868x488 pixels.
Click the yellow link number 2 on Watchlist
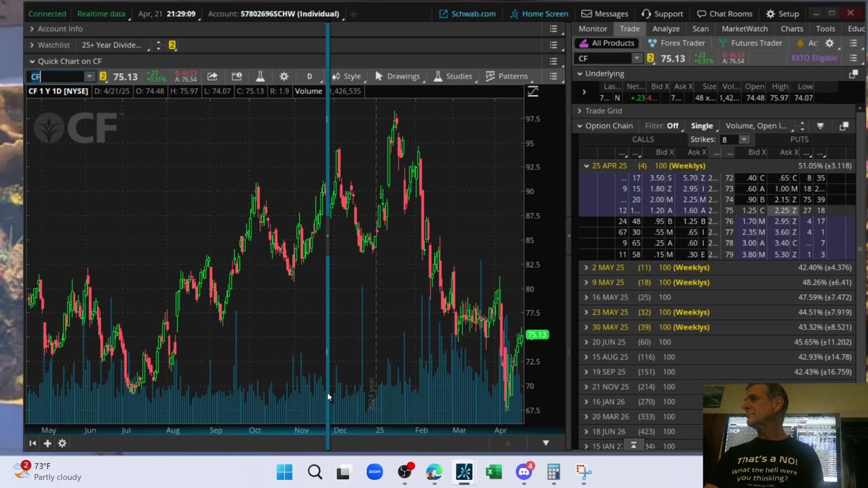click(x=172, y=45)
